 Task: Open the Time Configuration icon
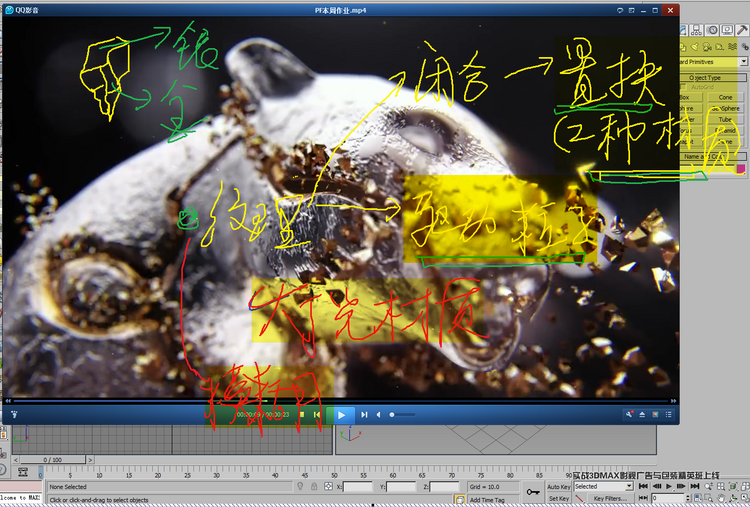click(697, 498)
